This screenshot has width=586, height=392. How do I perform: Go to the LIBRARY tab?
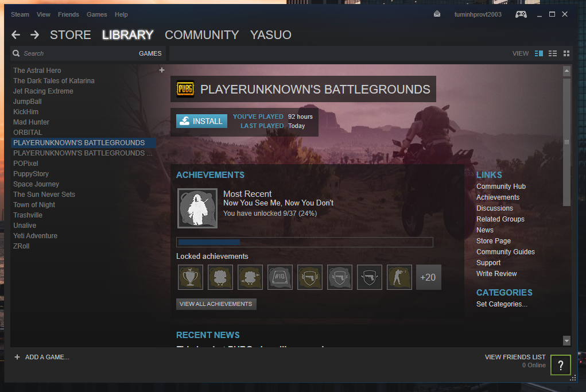pyautogui.click(x=128, y=35)
